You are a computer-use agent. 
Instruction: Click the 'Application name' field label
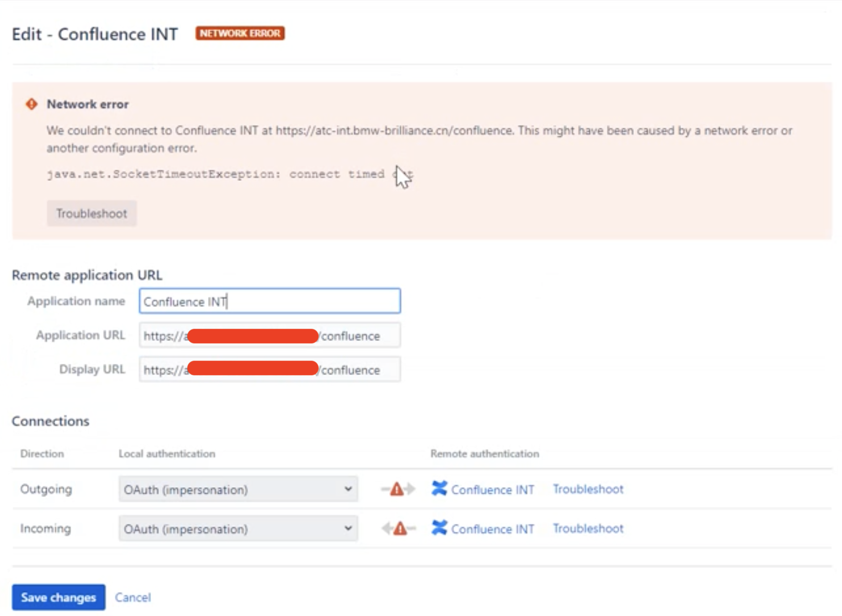coord(76,301)
